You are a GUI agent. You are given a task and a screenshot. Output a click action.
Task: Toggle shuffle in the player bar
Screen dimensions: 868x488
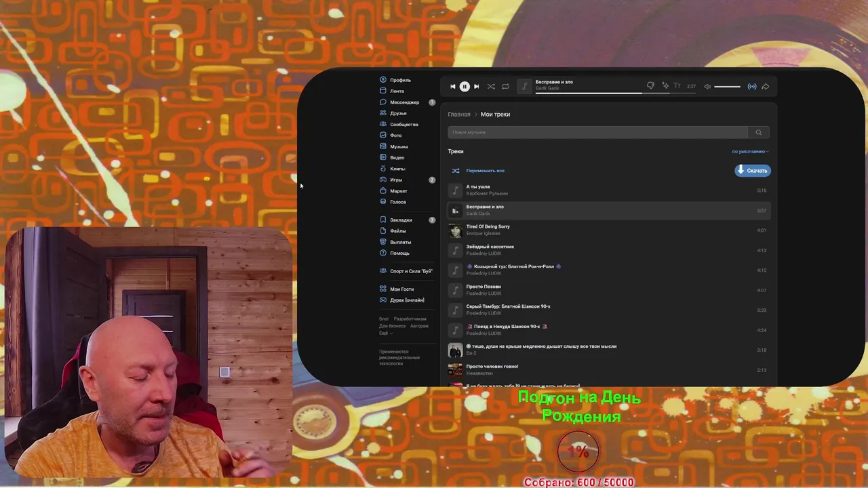coord(491,87)
